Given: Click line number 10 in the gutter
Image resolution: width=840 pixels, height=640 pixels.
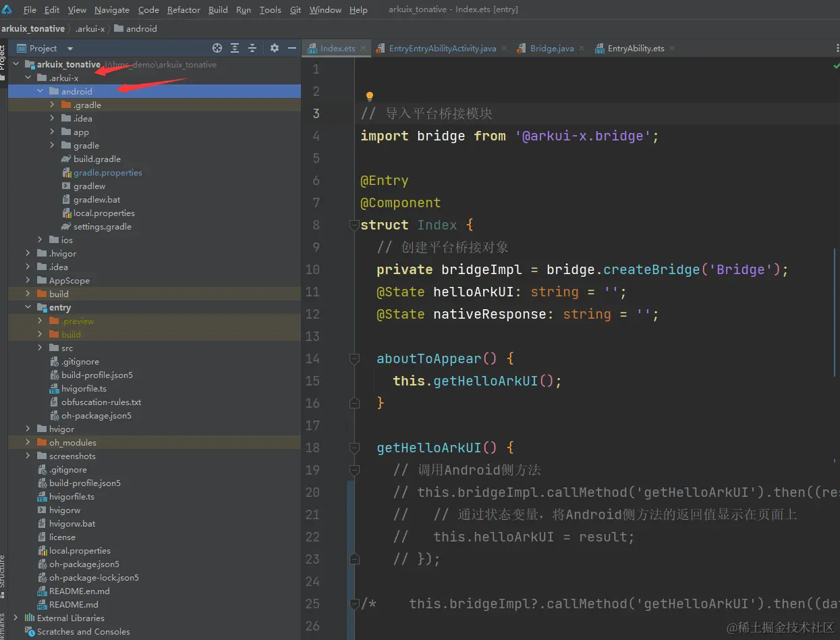Looking at the screenshot, I should pos(312,269).
